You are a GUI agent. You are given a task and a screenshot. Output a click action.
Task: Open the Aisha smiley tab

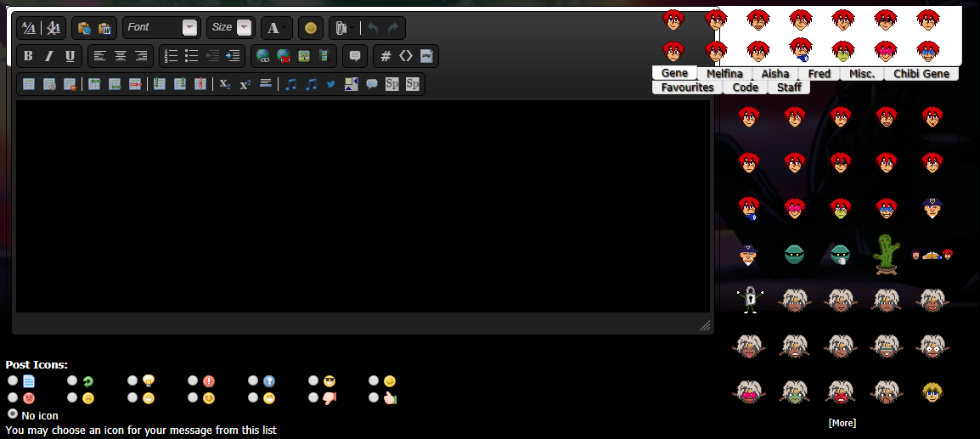click(x=775, y=74)
